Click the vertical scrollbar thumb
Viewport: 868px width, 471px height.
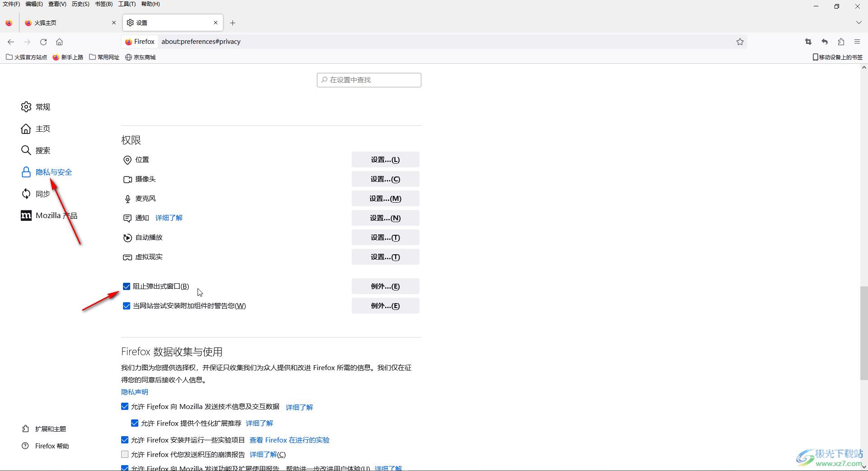click(863, 333)
